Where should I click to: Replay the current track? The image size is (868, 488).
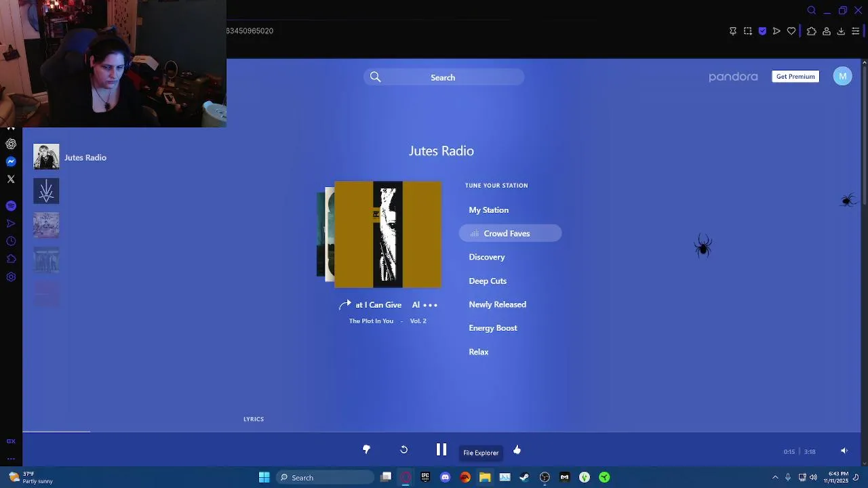(x=404, y=449)
